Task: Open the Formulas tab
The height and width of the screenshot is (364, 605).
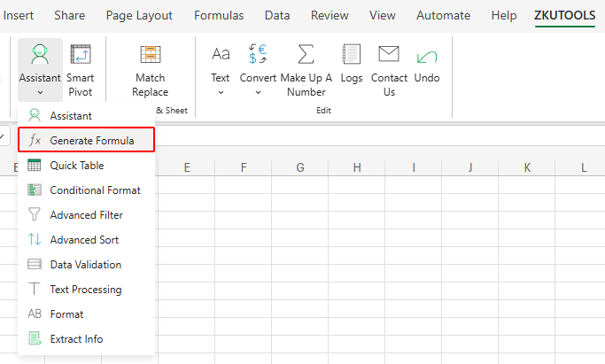Action: tap(219, 15)
